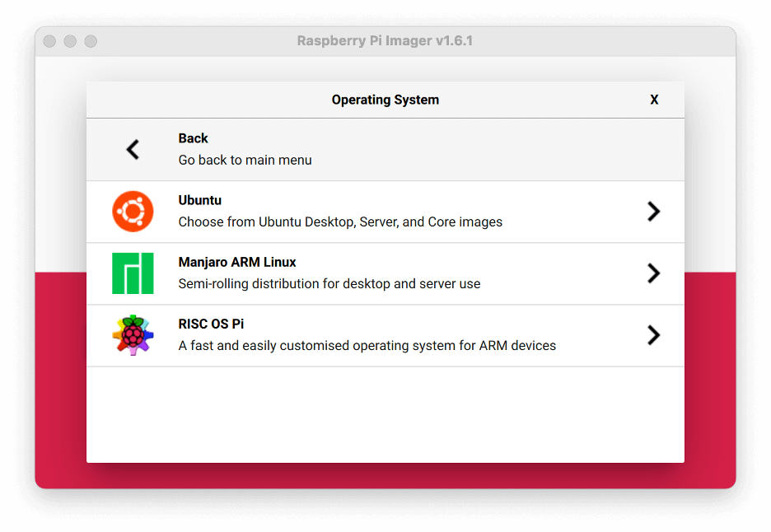Close the Operating System dialog with X

[x=654, y=100]
